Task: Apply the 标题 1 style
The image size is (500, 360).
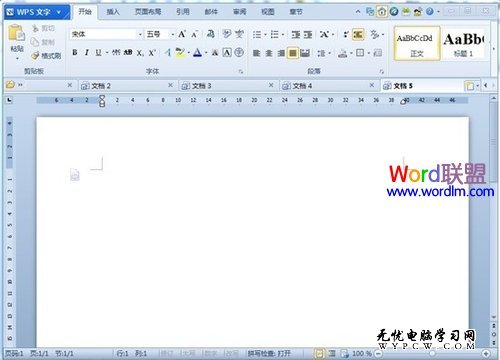Action: 463,44
